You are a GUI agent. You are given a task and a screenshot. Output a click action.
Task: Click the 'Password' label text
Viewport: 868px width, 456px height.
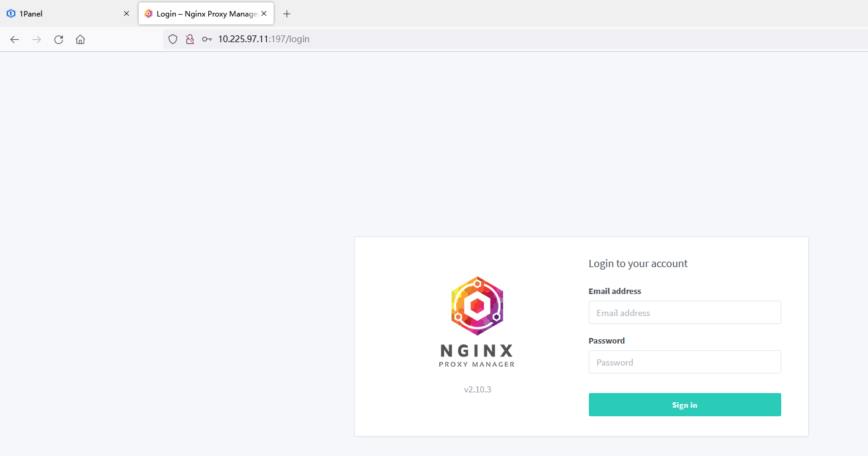pyautogui.click(x=607, y=340)
